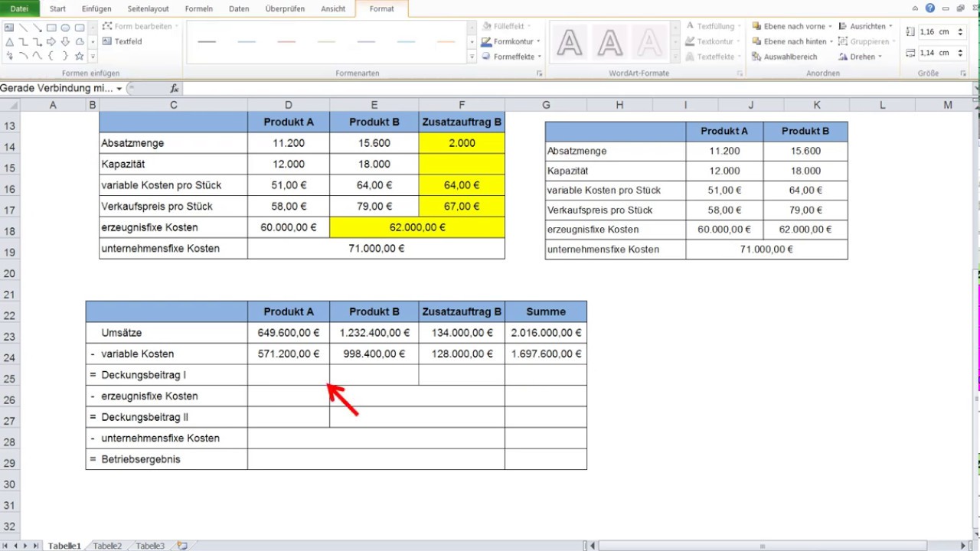Switch to the Start tab
Image resolution: width=980 pixels, height=551 pixels.
57,9
